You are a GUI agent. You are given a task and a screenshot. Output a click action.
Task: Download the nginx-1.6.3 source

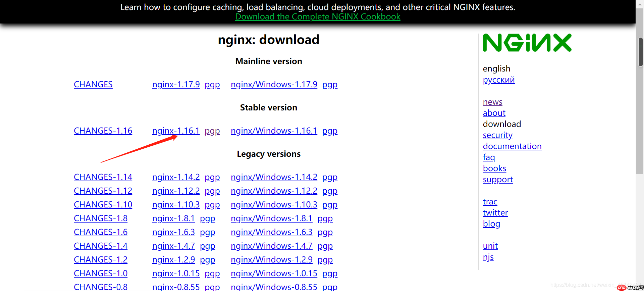click(174, 232)
